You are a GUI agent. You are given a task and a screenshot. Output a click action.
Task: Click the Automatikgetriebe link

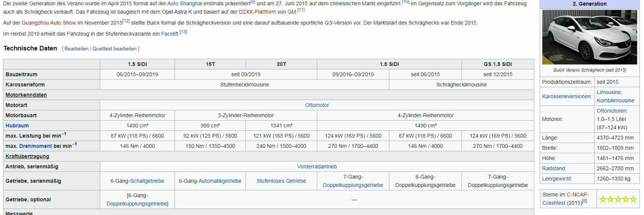click(220, 181)
